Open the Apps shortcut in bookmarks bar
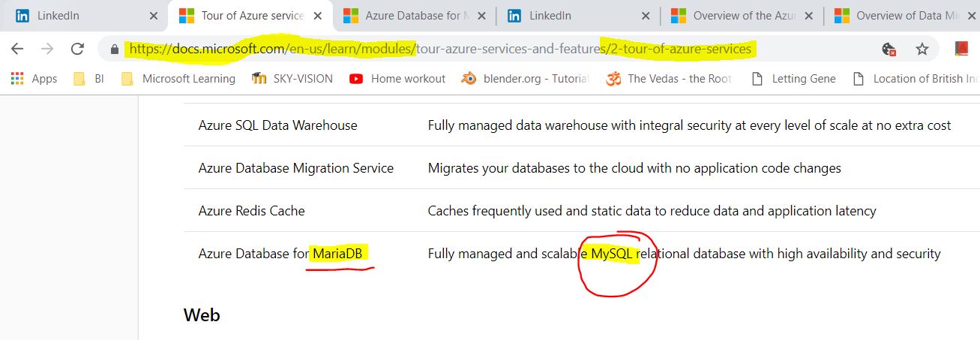The height and width of the screenshot is (340, 980). [34, 79]
